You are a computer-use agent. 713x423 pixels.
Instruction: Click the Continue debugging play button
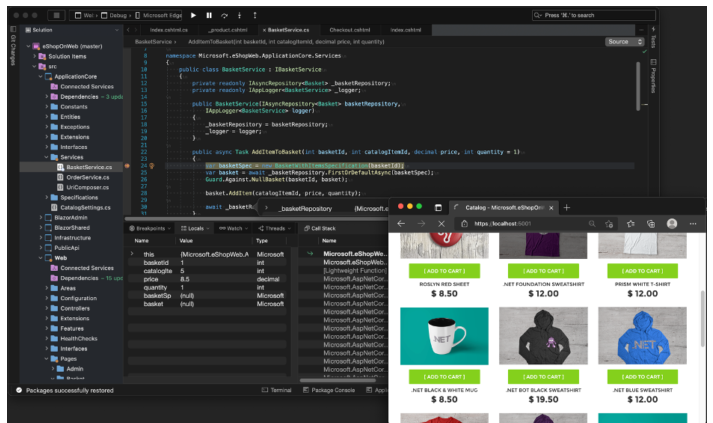coord(193,15)
